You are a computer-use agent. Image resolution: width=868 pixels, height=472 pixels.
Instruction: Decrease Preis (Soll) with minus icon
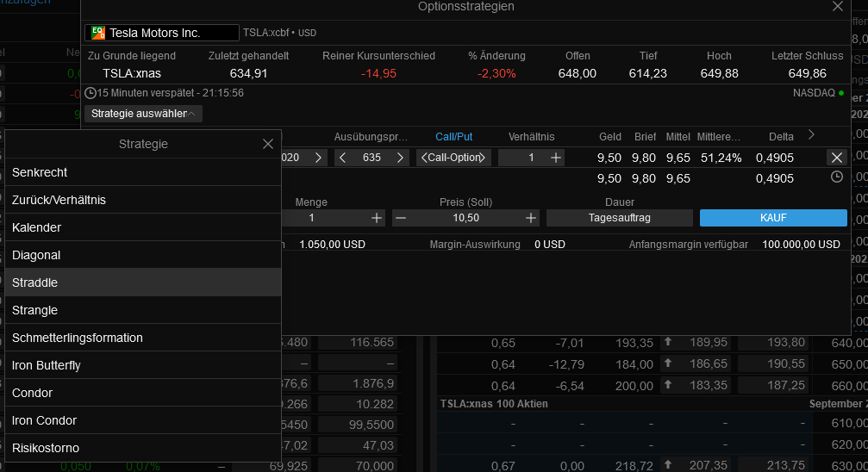tap(401, 218)
